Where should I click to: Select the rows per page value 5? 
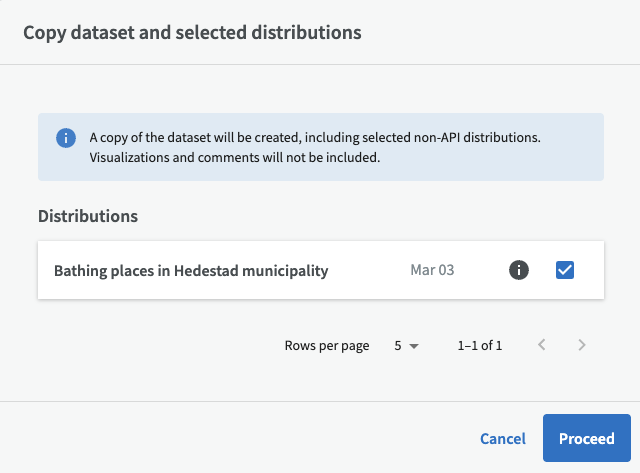(398, 346)
